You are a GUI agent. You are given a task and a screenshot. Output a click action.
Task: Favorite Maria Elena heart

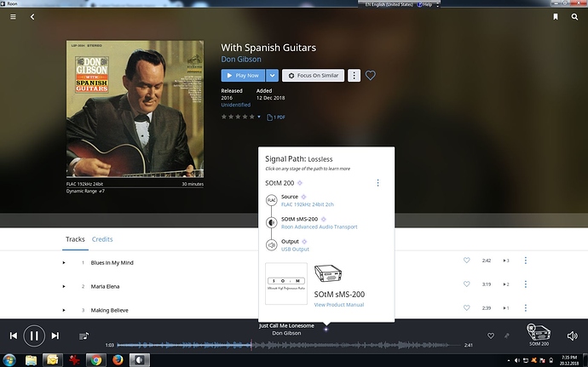[x=466, y=284]
